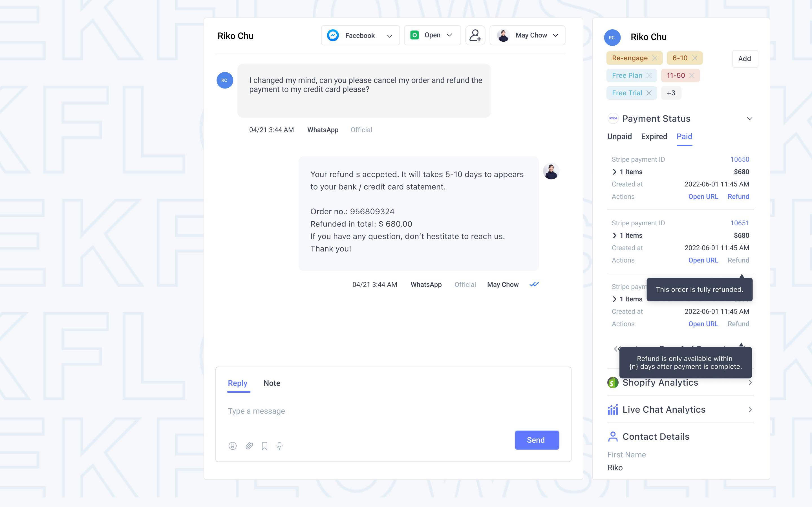Click the WhatsApp channel icon in message timestamp

425,284
